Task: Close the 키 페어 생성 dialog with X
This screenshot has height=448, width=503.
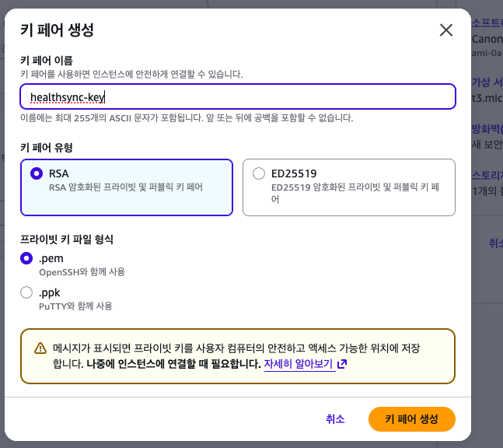Action: [x=446, y=30]
